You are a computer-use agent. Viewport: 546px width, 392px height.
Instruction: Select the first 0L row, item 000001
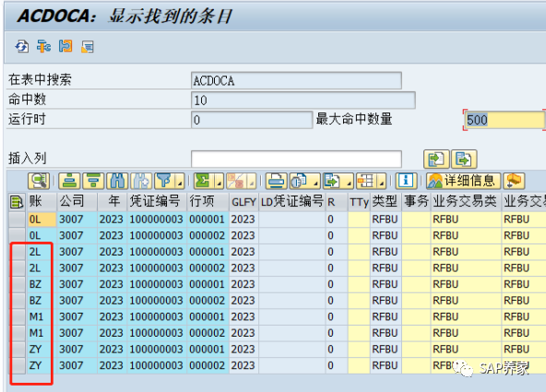coord(17,220)
